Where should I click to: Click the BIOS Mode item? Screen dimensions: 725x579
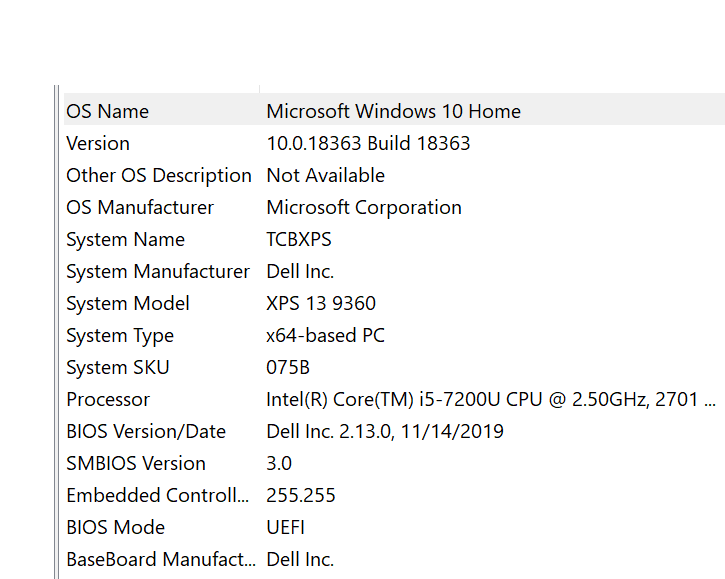[x=115, y=527]
